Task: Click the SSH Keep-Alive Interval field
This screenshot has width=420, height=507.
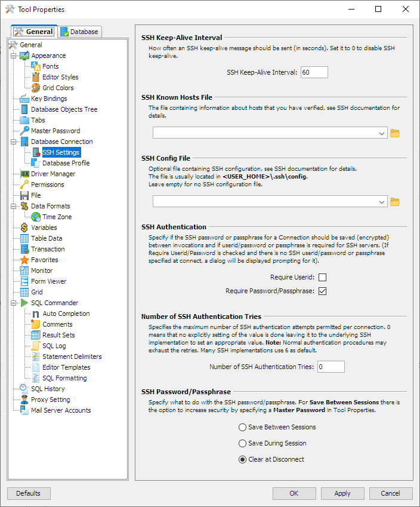Action: tap(314, 72)
